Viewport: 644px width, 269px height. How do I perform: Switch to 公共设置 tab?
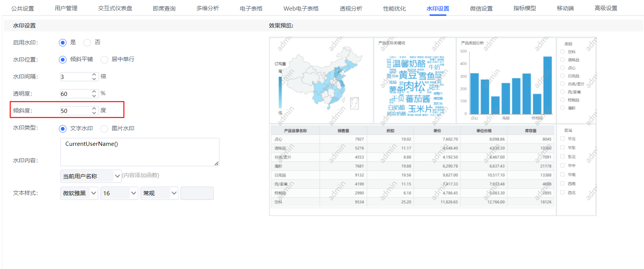23,8
